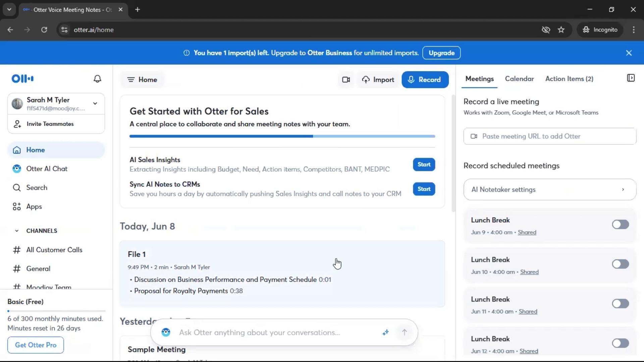The width and height of the screenshot is (644, 362).
Task: Expand the Sarah M Tyler account dropdown
Action: (x=95, y=104)
